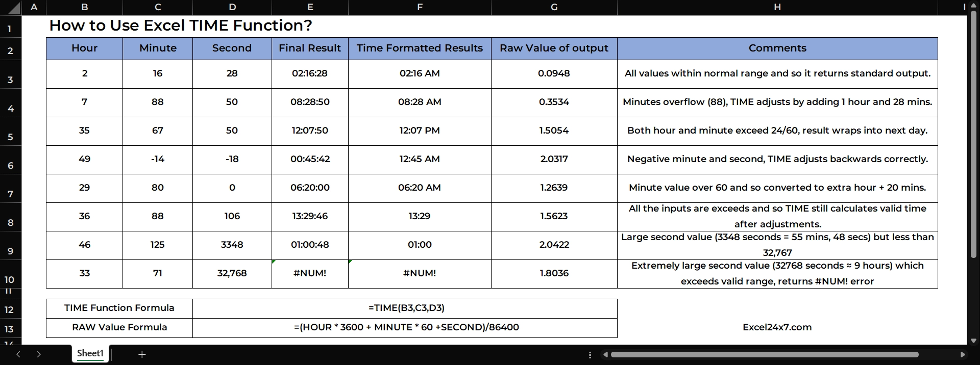
Task: Select 'Time Formatted Results' header cell
Action: 420,48
